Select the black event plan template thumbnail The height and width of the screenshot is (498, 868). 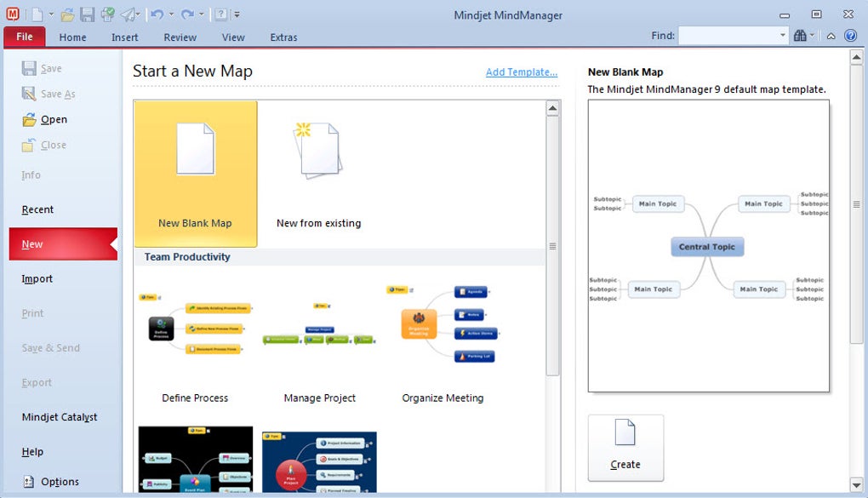[x=196, y=459]
